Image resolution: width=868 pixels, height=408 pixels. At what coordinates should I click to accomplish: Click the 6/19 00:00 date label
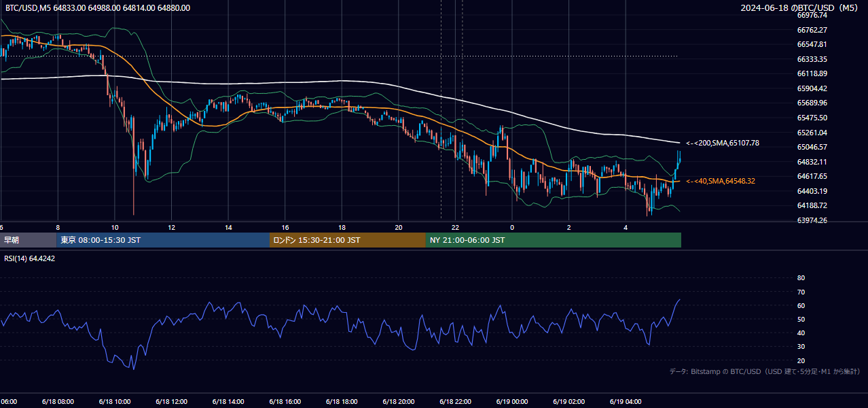click(512, 402)
